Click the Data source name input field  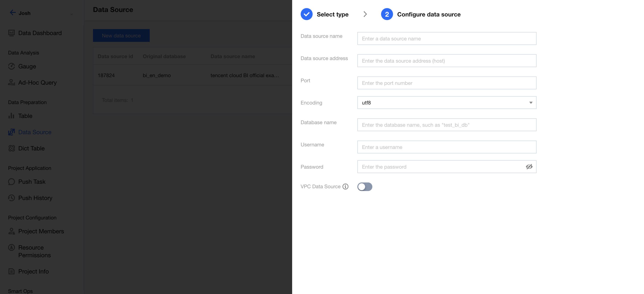click(x=447, y=38)
